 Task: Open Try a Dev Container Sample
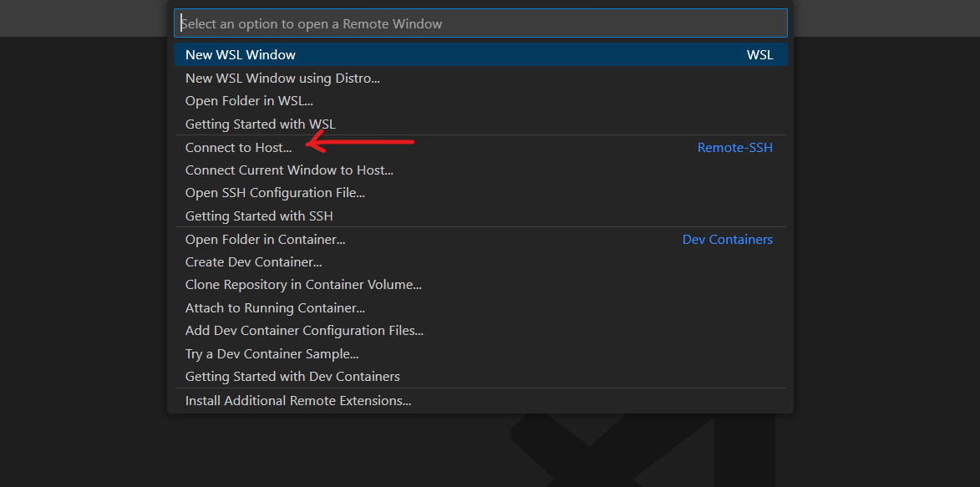pos(272,353)
